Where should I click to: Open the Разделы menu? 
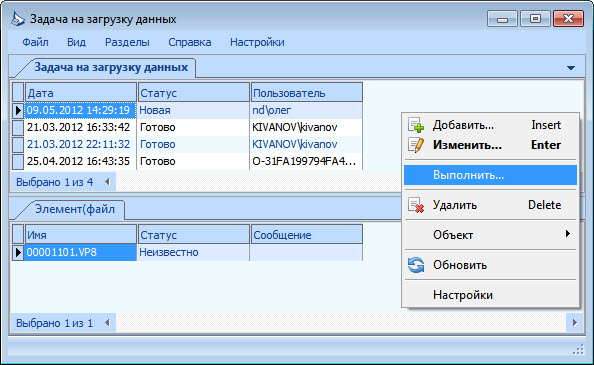127,42
